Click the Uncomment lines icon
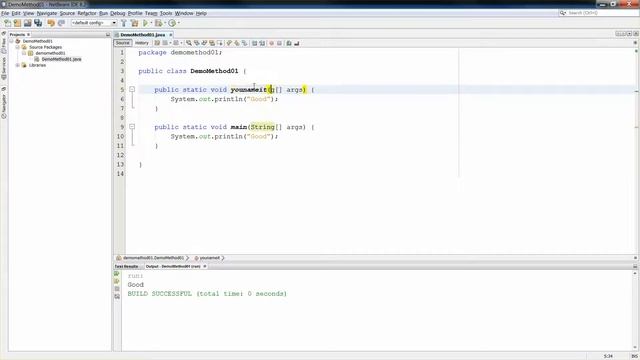The image size is (640, 360). coord(297,43)
